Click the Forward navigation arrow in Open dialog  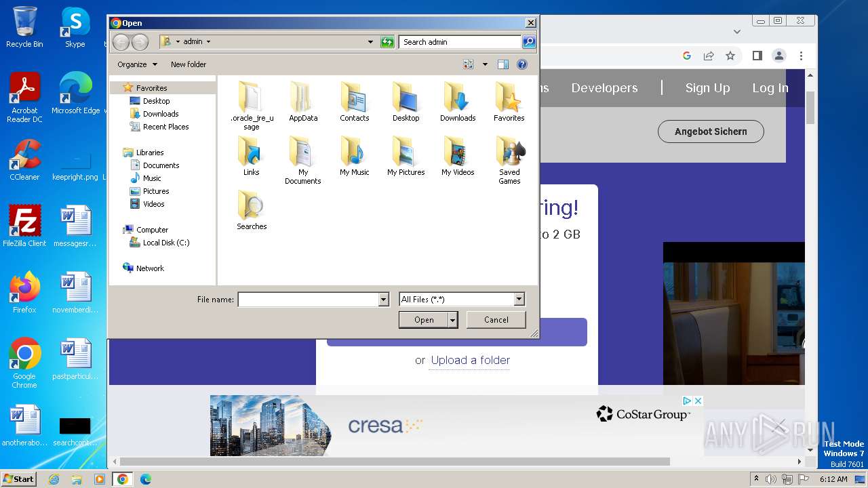(x=140, y=42)
